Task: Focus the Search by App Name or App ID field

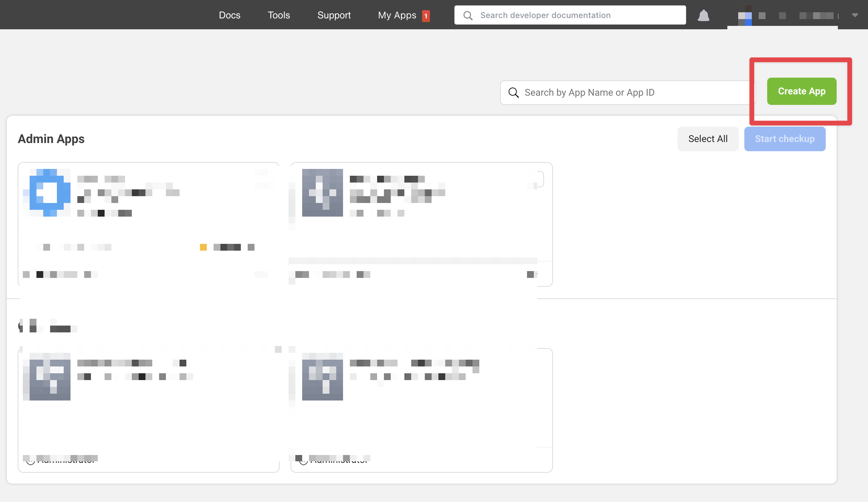Action: (x=627, y=92)
